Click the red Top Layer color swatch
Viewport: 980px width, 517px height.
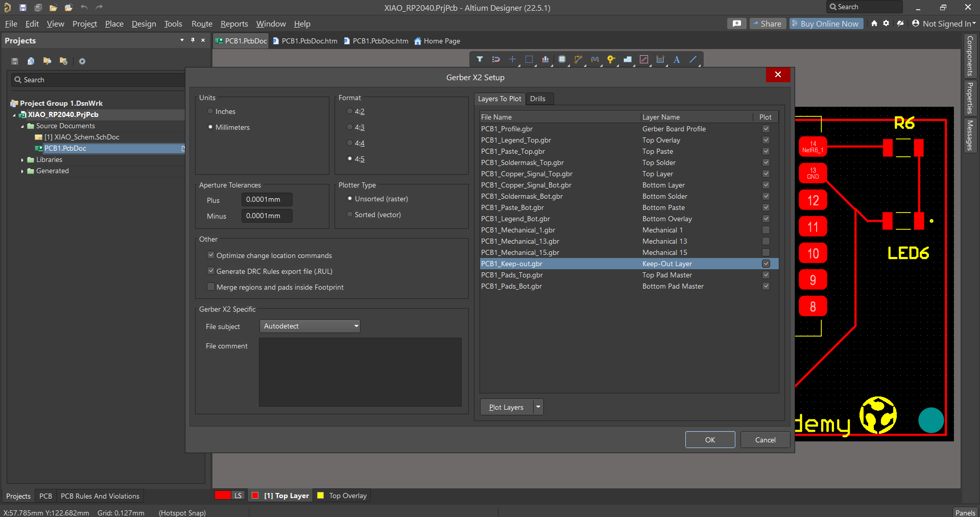255,495
